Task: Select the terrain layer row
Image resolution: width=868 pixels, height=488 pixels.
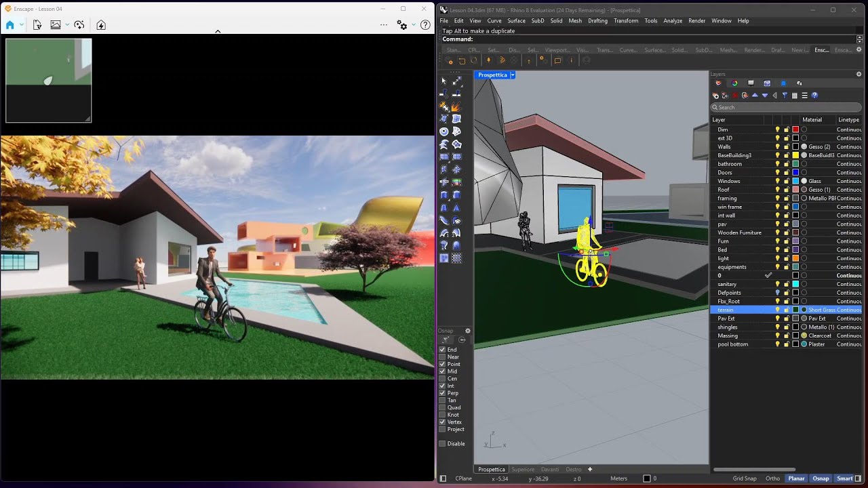Action: point(786,310)
